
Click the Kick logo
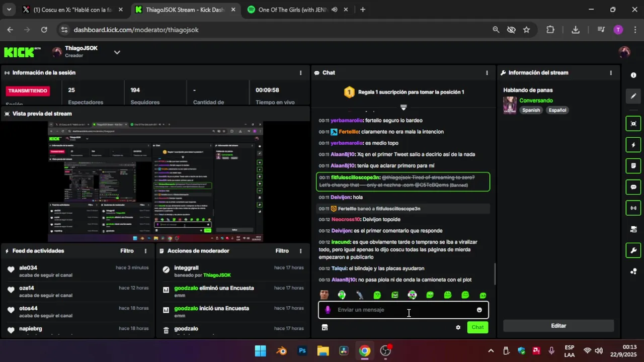coord(22,52)
